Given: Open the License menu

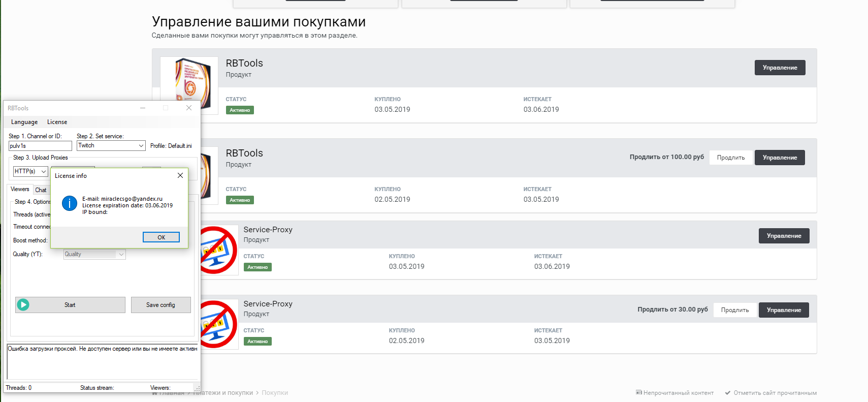Looking at the screenshot, I should coord(57,122).
